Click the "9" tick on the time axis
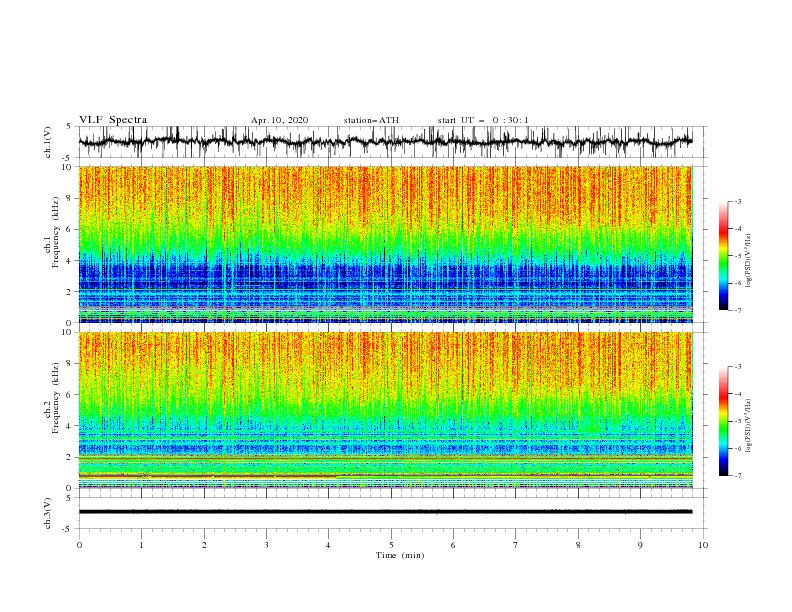The width and height of the screenshot is (792, 612). 640,545
